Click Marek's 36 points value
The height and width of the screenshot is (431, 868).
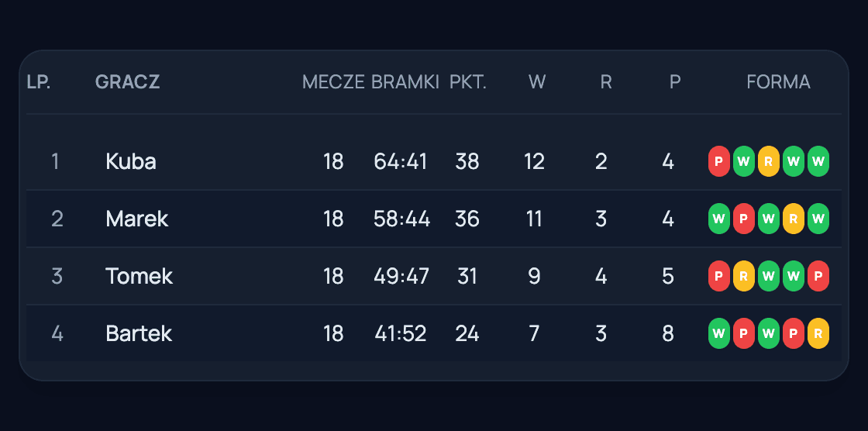click(467, 219)
